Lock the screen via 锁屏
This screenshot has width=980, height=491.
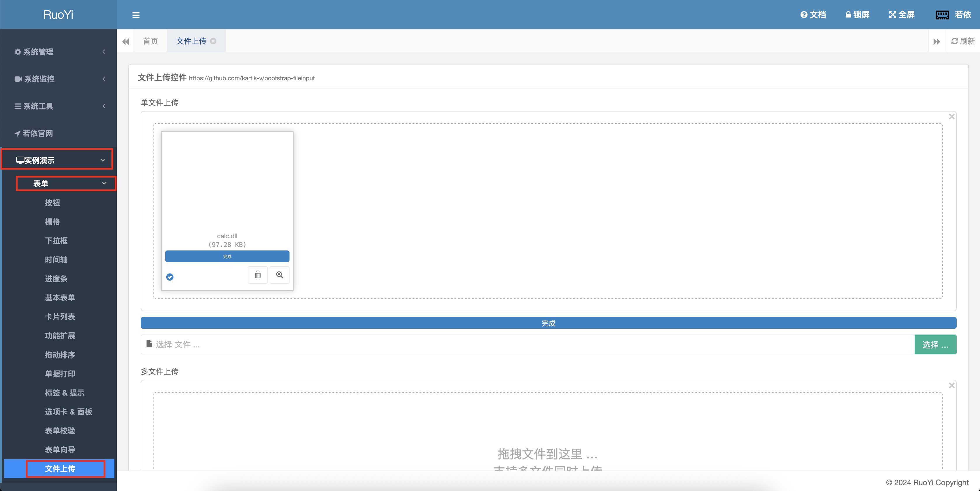tap(857, 15)
